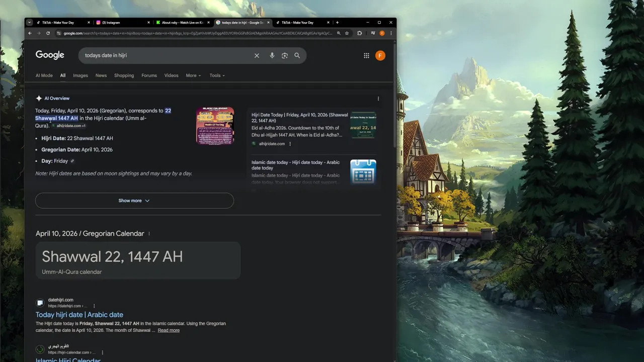Select the AI Mode search filter

(44, 75)
